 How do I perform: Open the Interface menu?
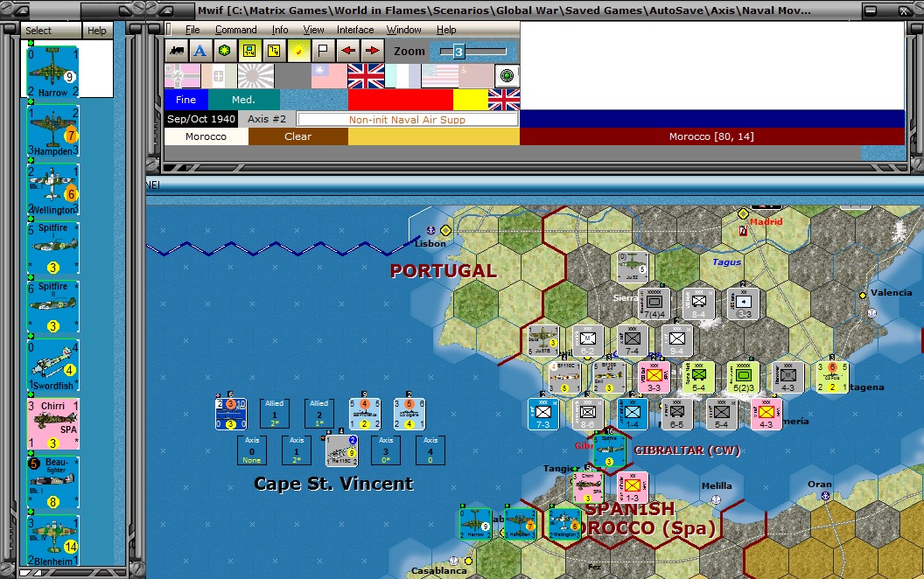tap(355, 30)
